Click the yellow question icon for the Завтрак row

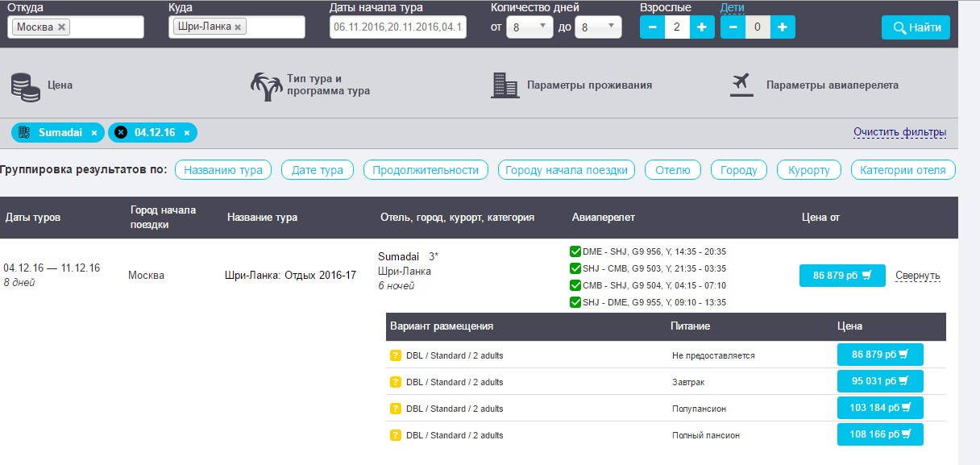(395, 382)
